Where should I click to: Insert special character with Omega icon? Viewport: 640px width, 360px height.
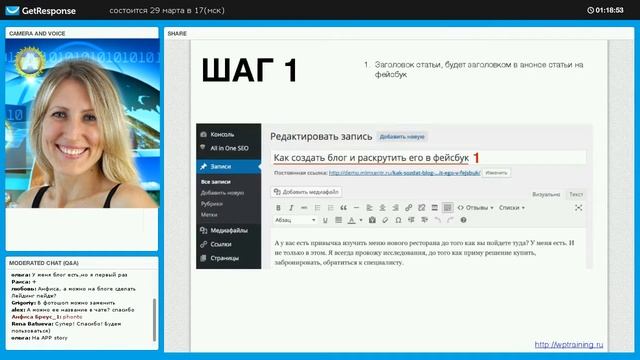coord(398,220)
